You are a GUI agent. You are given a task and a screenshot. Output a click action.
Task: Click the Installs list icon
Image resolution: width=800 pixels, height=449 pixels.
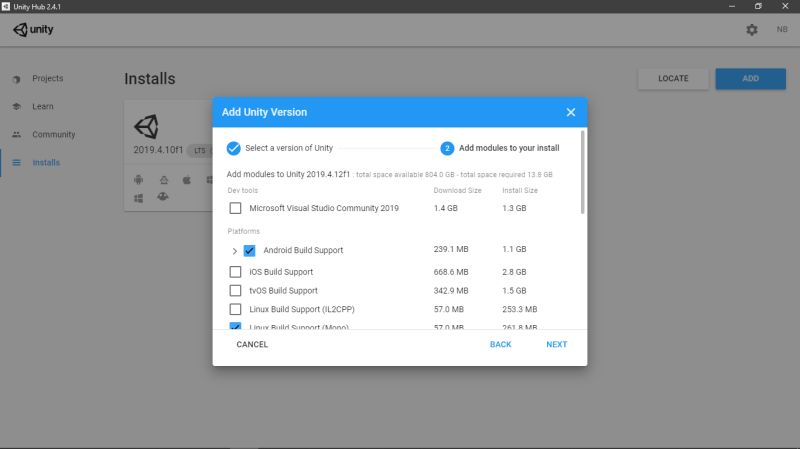coord(16,163)
